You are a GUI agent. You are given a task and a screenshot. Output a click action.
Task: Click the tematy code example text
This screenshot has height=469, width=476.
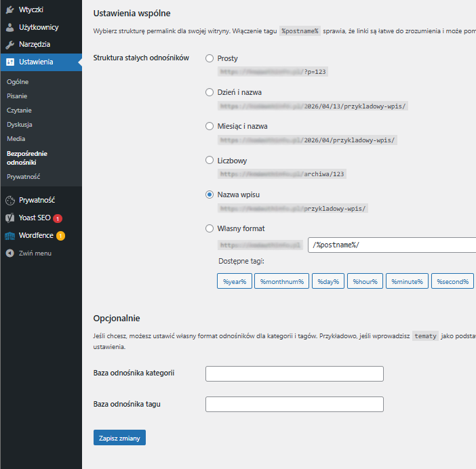425,336
